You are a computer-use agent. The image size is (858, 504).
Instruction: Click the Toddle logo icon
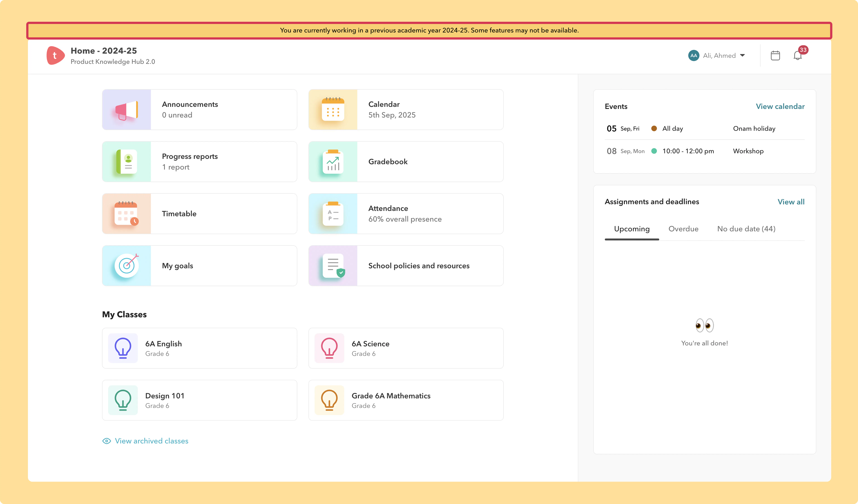coord(56,55)
